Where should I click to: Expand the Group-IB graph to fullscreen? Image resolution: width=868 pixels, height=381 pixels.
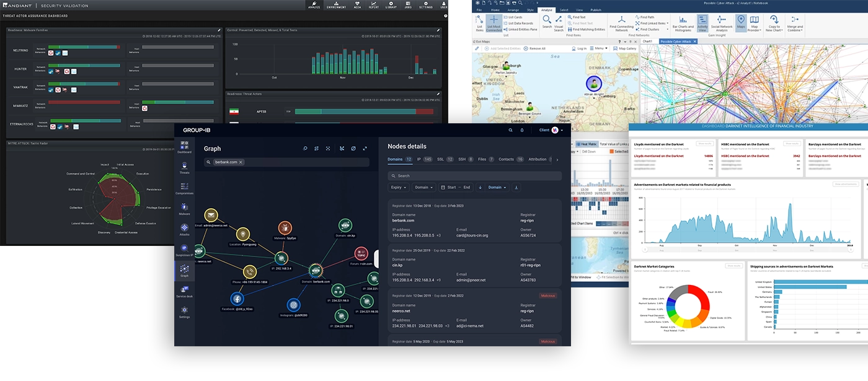coord(365,149)
